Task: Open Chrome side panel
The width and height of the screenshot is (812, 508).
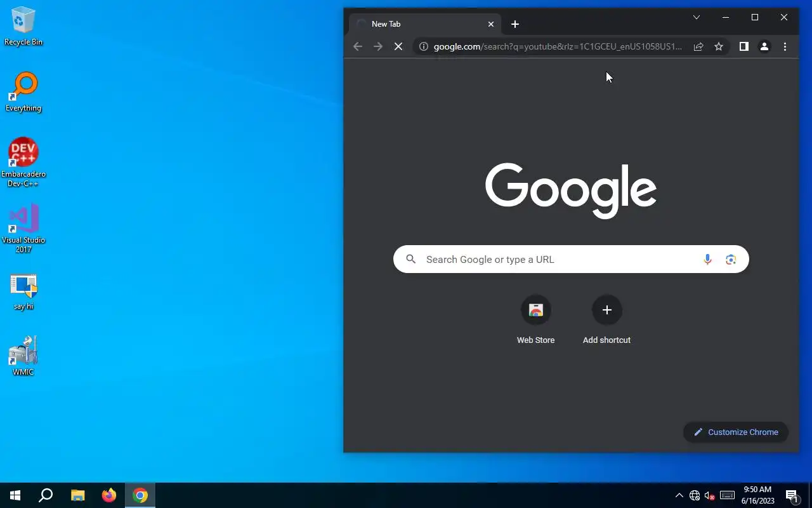Action: (744, 46)
